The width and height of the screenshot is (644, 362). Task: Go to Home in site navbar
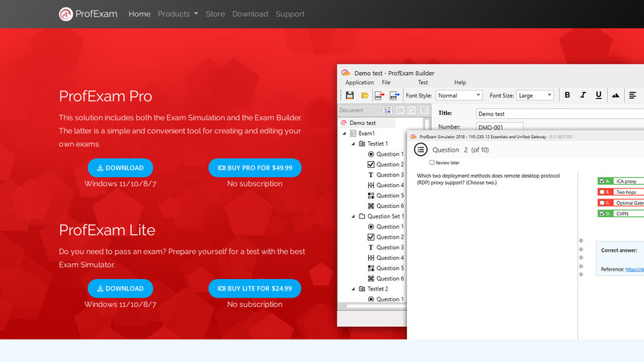[140, 14]
